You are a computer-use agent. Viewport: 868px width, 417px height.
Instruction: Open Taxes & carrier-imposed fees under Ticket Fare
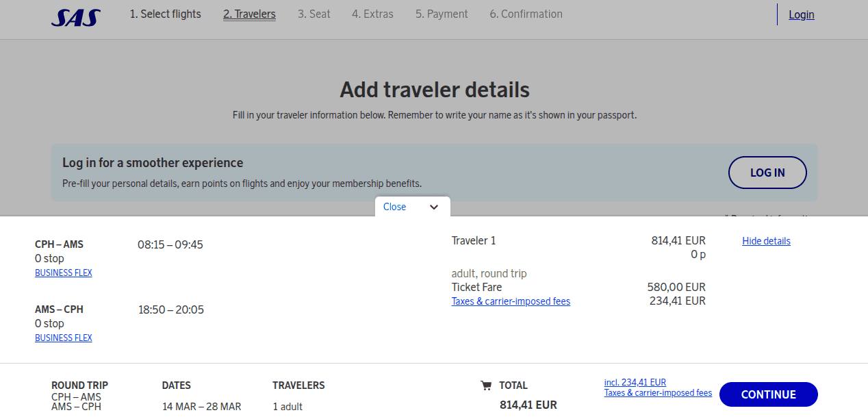click(x=511, y=301)
